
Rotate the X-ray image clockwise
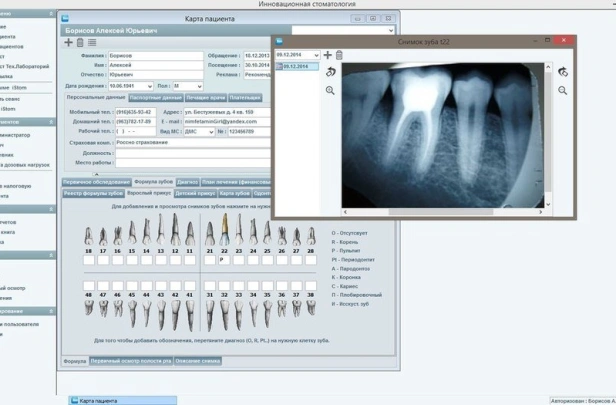click(x=563, y=72)
